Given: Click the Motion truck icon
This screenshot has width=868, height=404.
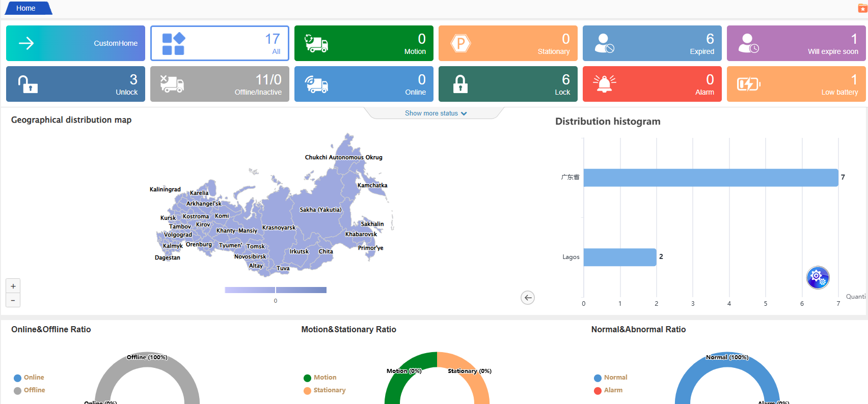Looking at the screenshot, I should click(316, 44).
